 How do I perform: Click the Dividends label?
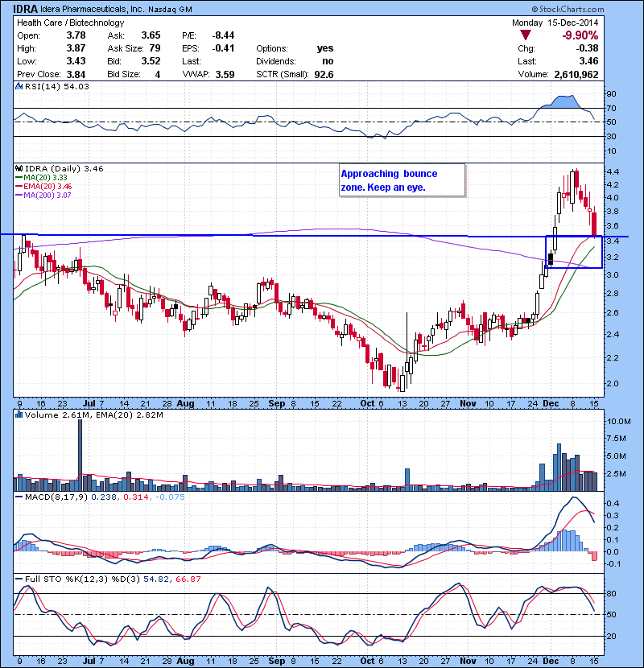click(276, 61)
